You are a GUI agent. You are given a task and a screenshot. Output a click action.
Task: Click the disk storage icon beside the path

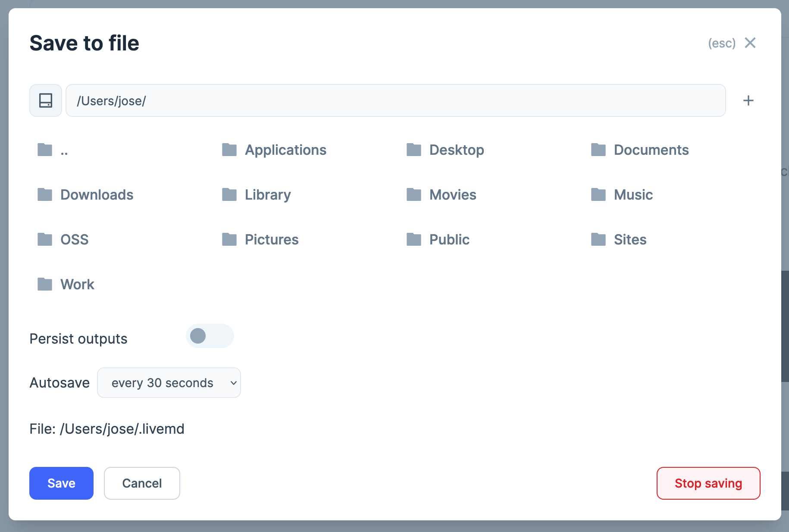point(45,100)
